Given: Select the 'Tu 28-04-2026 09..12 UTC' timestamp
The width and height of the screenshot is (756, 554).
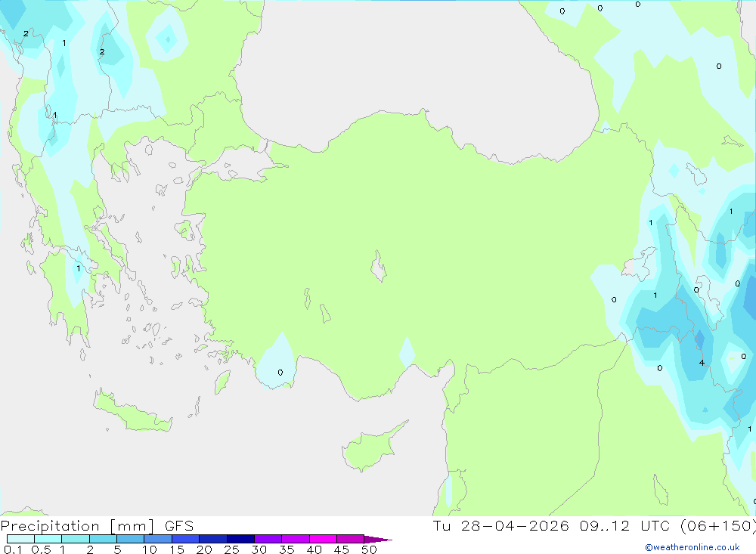Looking at the screenshot, I should coord(553,525).
